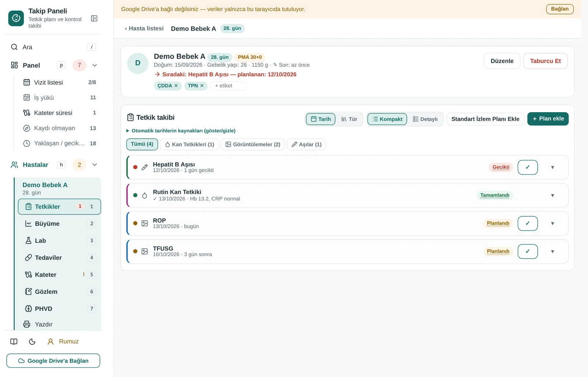Viewport: 588px width, 377px height.
Task: Check off the TFUSG test
Action: point(528,252)
